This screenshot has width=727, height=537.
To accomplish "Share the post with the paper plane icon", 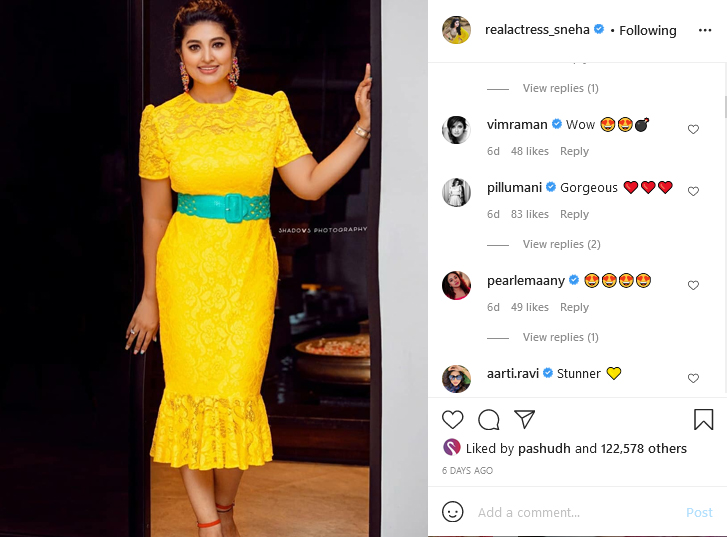I will 524,419.
